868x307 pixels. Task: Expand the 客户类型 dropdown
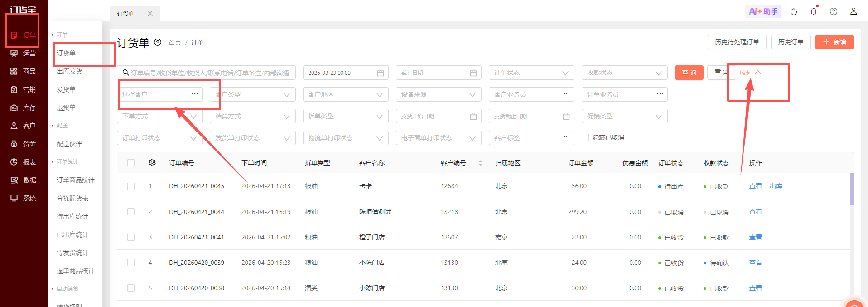tap(253, 94)
